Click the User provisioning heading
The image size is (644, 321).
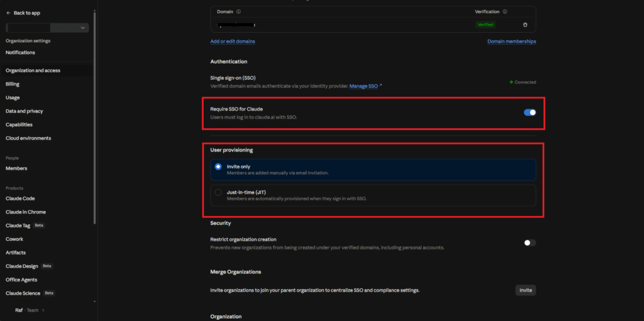tap(231, 150)
